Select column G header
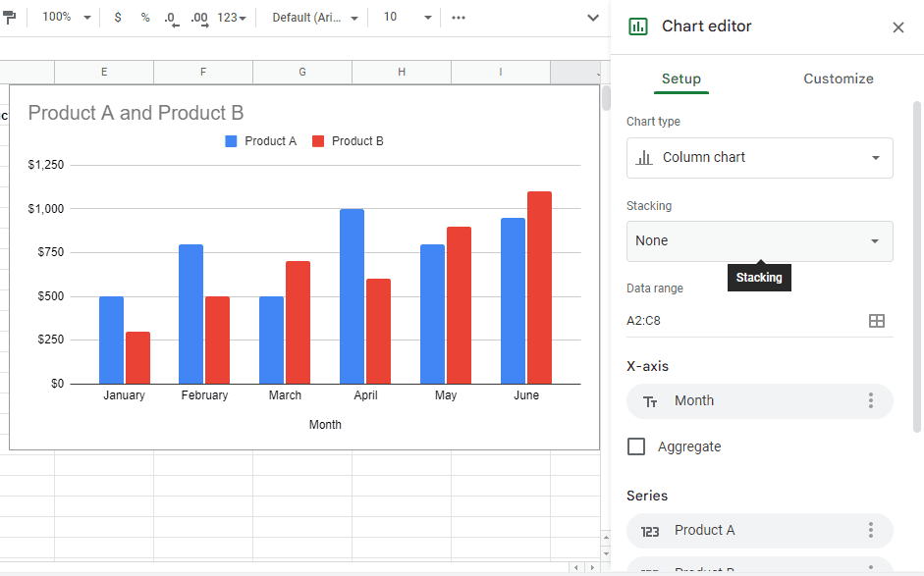This screenshot has width=924, height=576. 302,72
